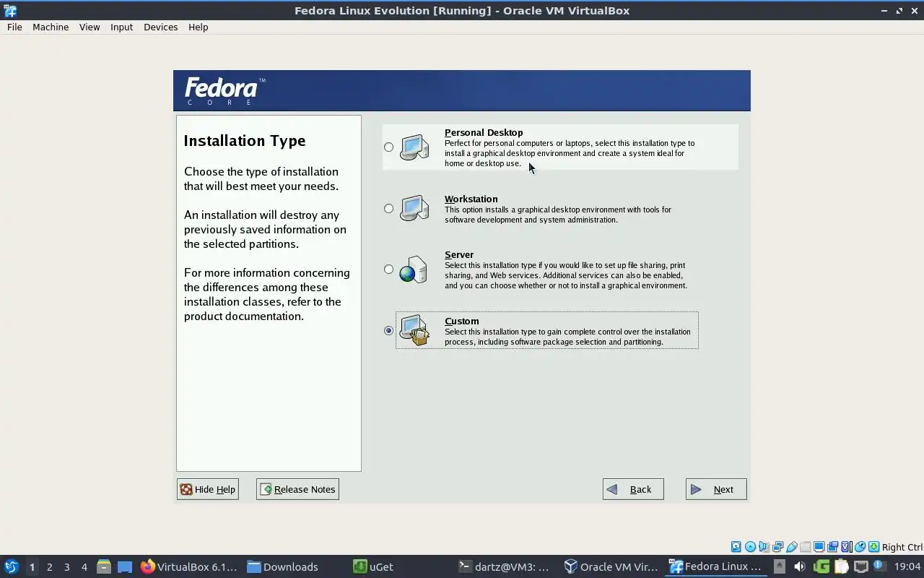Viewport: 924px width, 578px height.
Task: Hide the help panel
Action: (208, 489)
